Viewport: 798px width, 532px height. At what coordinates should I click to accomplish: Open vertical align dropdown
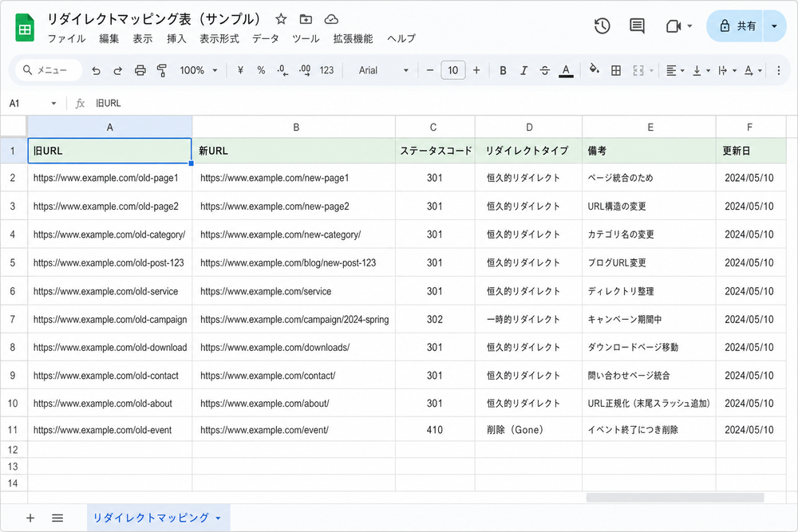click(x=701, y=71)
